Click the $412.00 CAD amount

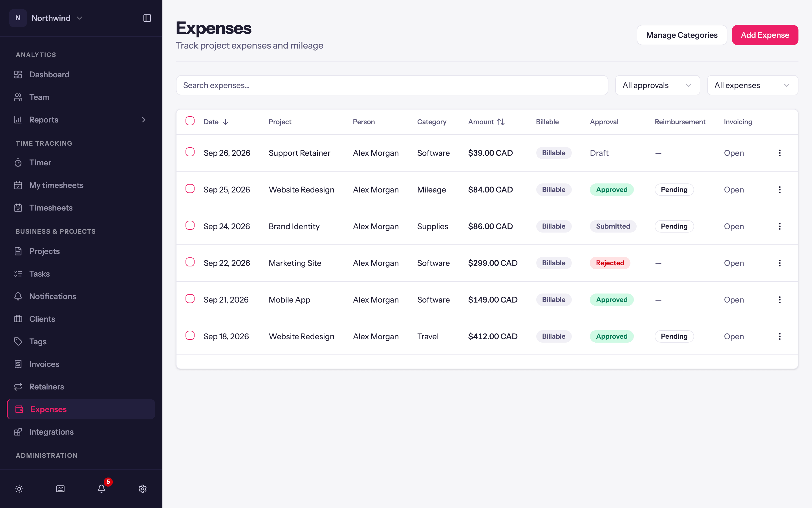coord(493,336)
